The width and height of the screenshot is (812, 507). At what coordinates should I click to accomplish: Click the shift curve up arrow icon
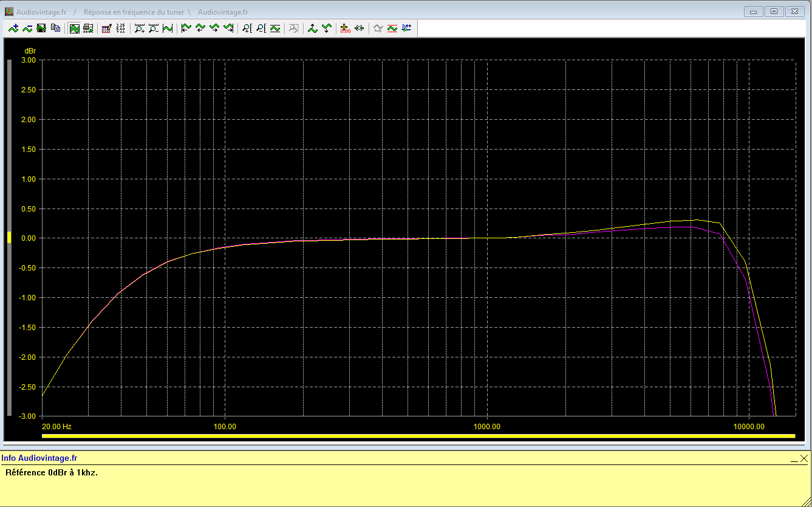tap(312, 28)
